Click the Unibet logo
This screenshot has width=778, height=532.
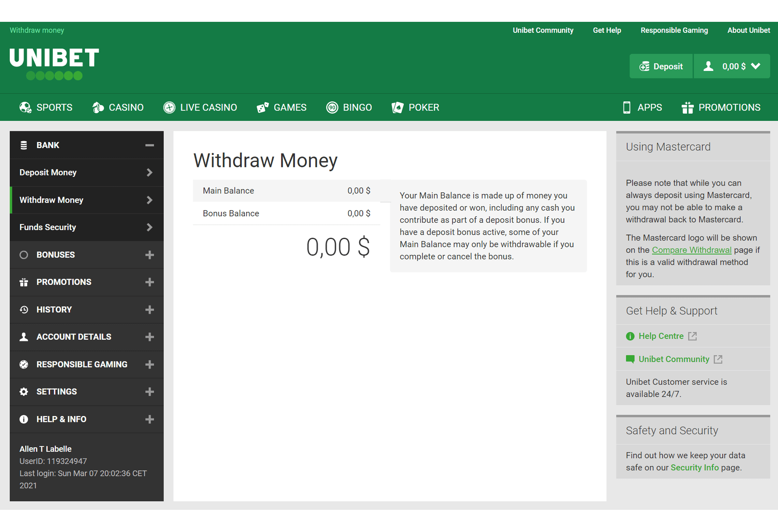click(x=54, y=64)
